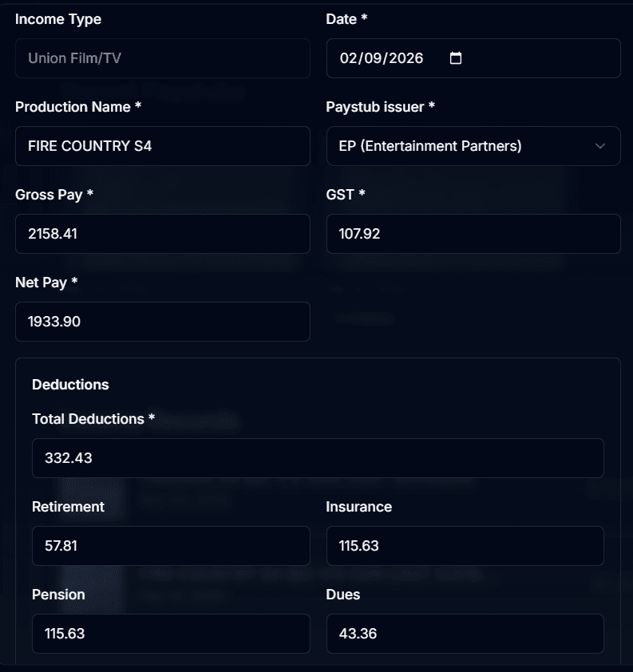The image size is (633, 672).
Task: Click the Income Type label
Action: pos(58,19)
